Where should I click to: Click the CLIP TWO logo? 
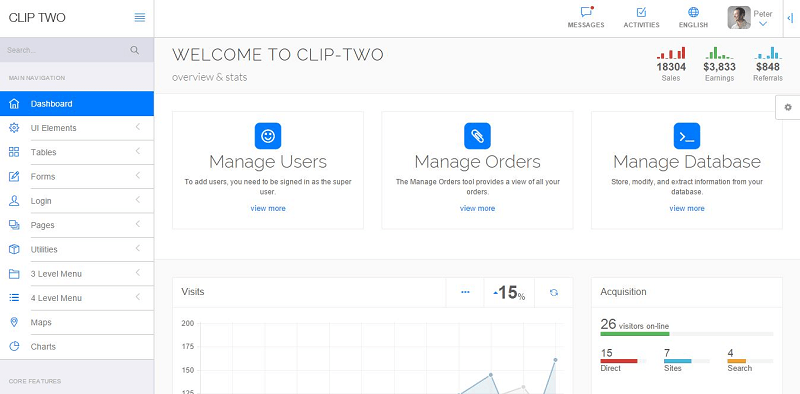(37, 17)
